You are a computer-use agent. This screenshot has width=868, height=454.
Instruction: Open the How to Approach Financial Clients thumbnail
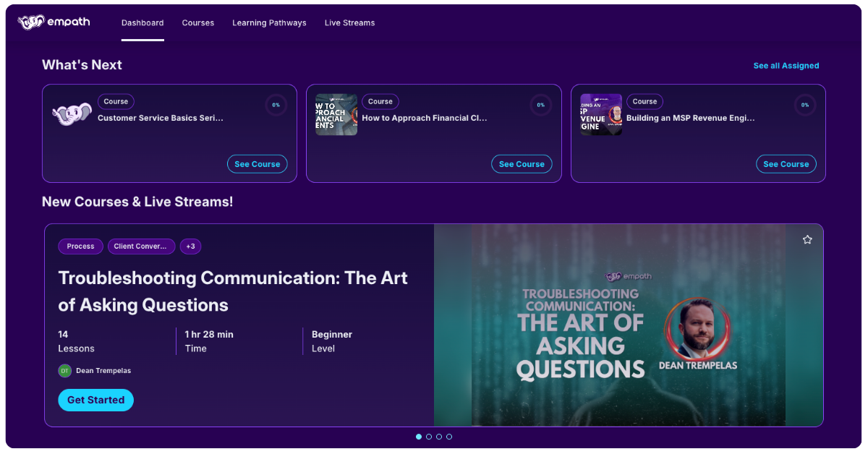[336, 113]
